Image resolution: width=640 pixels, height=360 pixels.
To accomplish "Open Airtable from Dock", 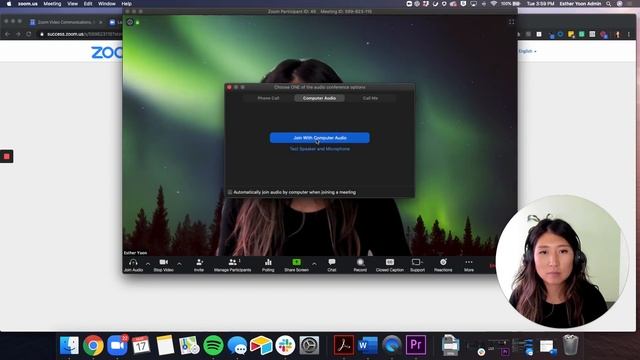I will [x=261, y=345].
